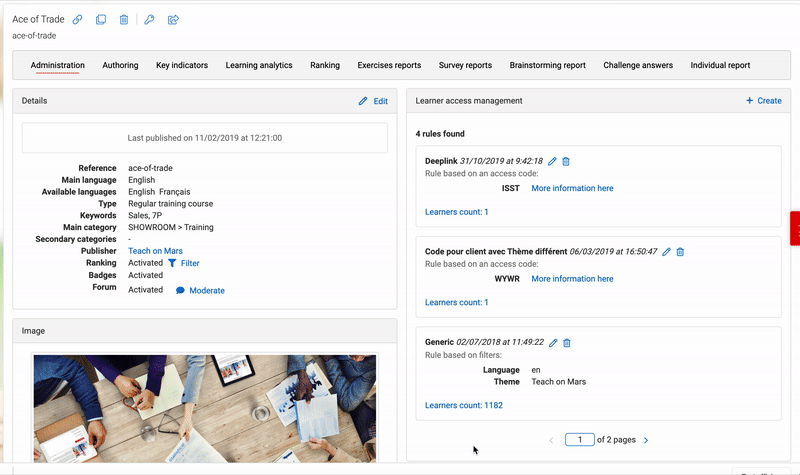Open the Ranking tab
This screenshot has width=800, height=475.
tap(325, 65)
